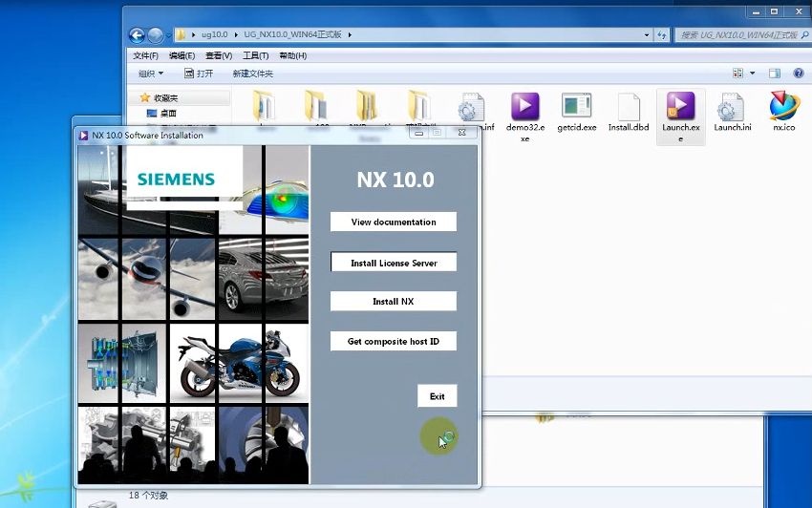
Task: Open the 组织 dropdown in Explorer toolbar
Action: tap(151, 74)
